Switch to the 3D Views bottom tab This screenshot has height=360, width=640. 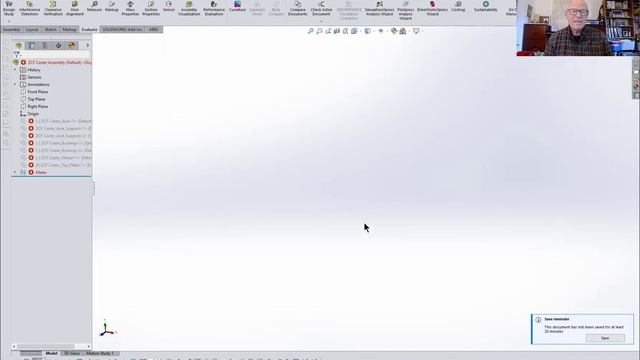point(72,353)
